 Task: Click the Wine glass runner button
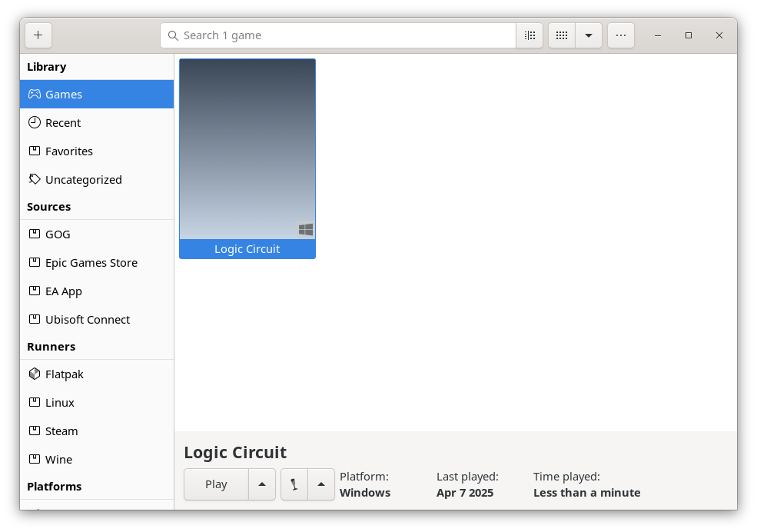[294, 484]
